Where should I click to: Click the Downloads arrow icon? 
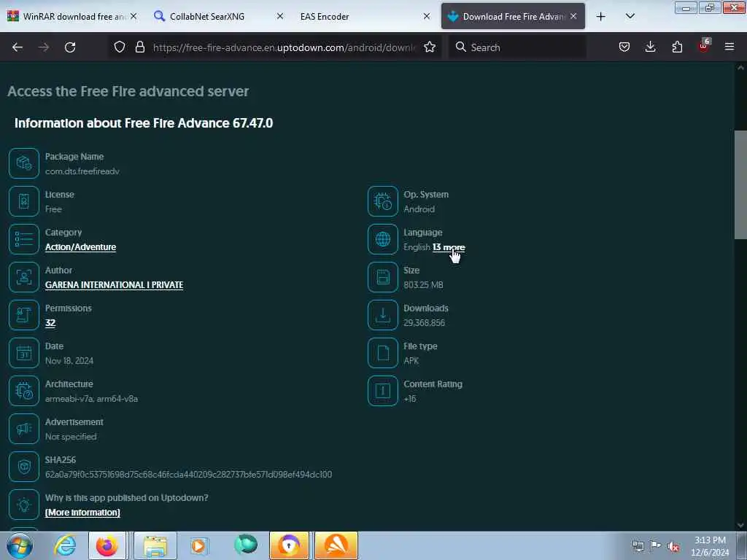(382, 315)
